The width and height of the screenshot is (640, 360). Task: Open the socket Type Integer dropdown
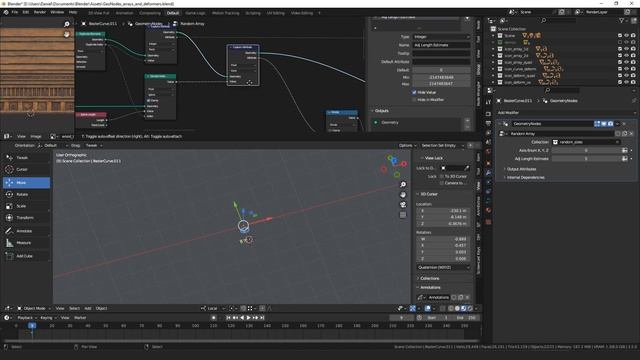[441, 37]
